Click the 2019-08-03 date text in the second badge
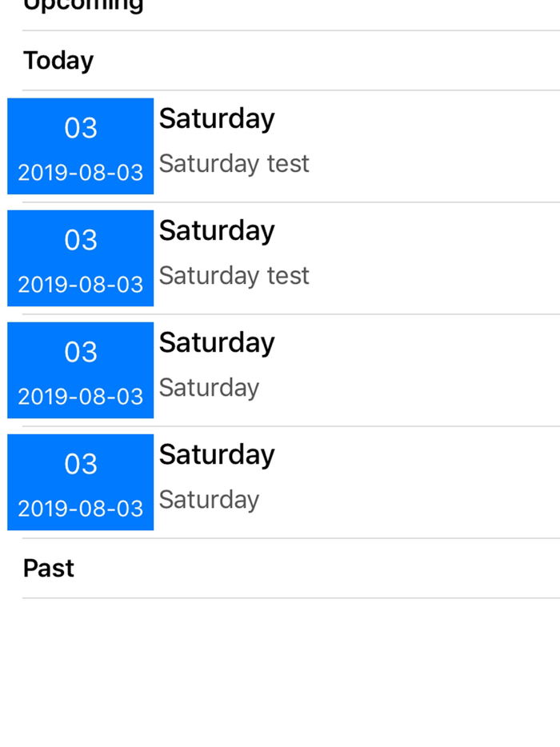Image resolution: width=560 pixels, height=747 pixels. coord(81,285)
